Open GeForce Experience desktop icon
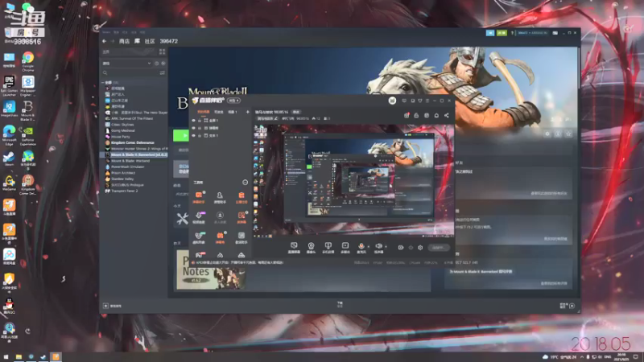 point(28,134)
